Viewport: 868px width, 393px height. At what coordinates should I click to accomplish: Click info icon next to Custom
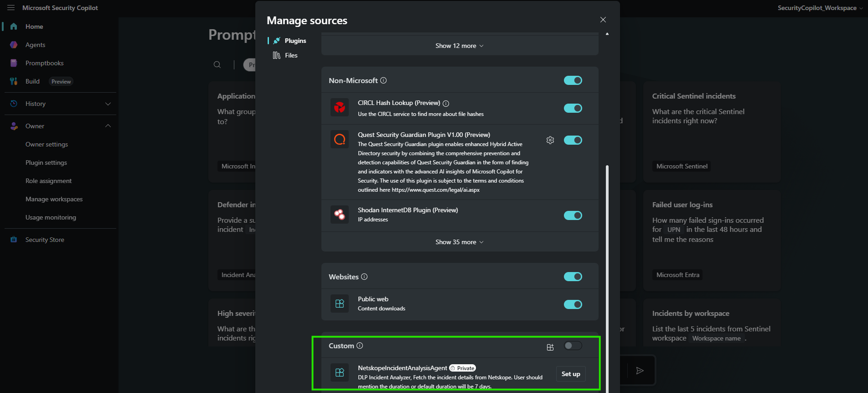click(x=360, y=346)
